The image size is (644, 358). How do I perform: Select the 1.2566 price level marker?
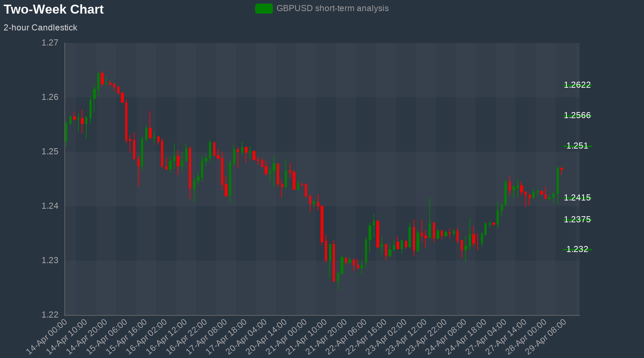(577, 115)
